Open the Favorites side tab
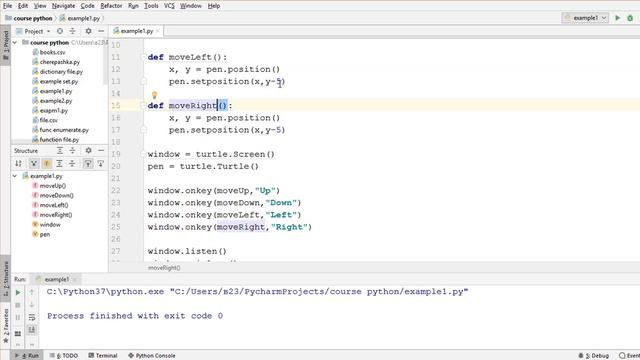Screen dimensions: 640x360 [6, 325]
